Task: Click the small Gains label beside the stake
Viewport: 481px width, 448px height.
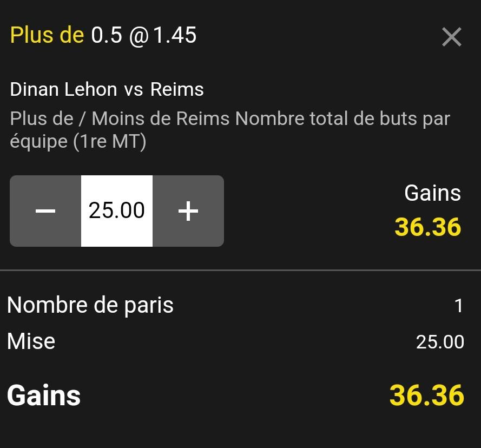Action: [432, 193]
